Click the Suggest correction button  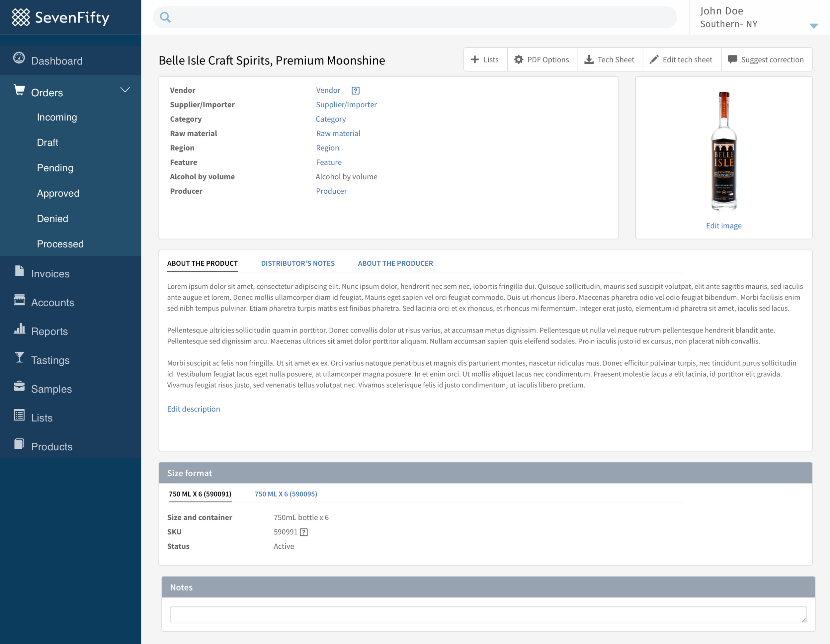(x=767, y=59)
